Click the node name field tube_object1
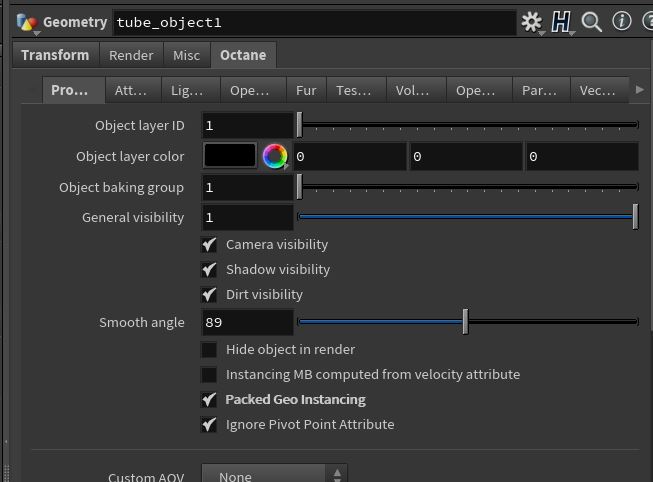Viewport: 653px width, 482px height. point(314,22)
